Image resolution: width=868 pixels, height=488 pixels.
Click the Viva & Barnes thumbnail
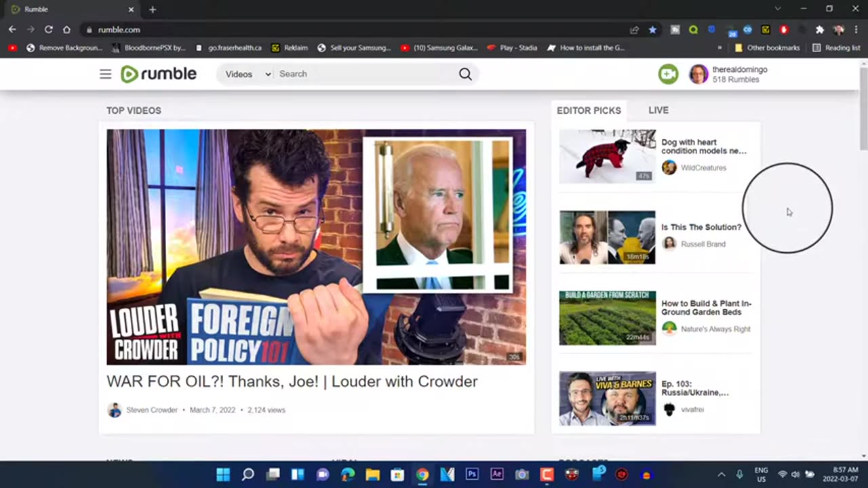608,399
